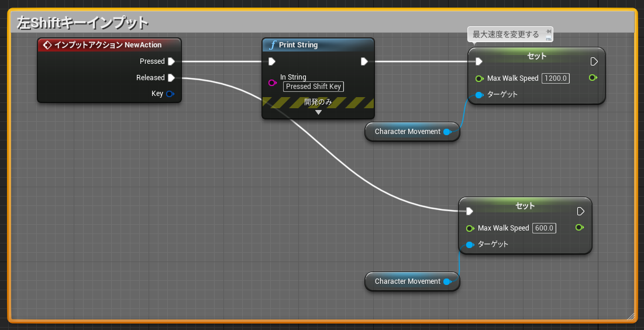Click green output pin of 1200.0 セット node
This screenshot has width=644, height=330.
point(593,77)
